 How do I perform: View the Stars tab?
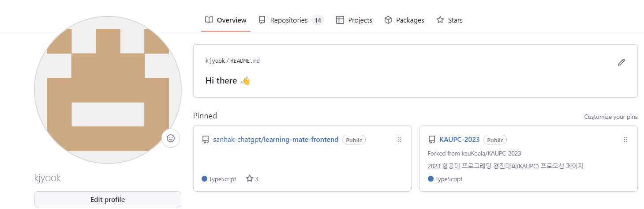click(449, 20)
